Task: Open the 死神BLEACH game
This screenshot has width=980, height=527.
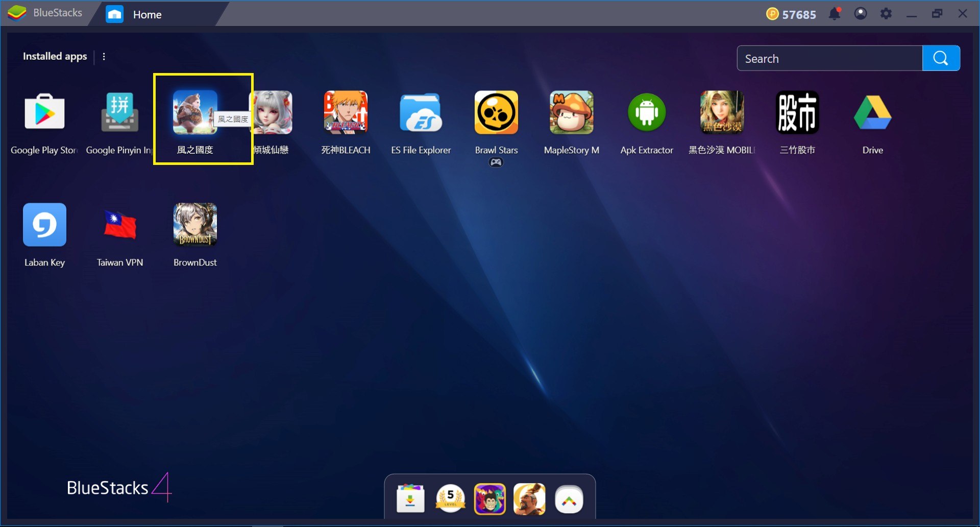Action: pos(346,112)
